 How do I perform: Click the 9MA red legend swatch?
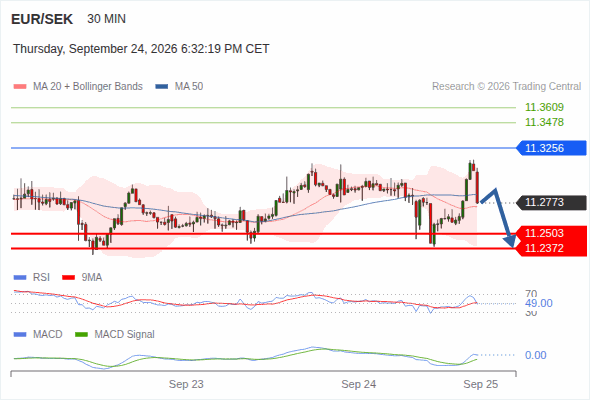click(68, 278)
